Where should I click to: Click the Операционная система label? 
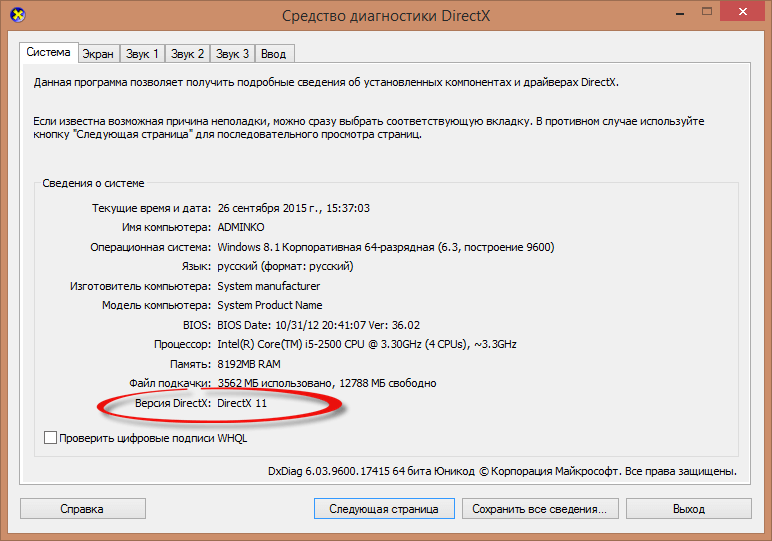click(x=150, y=247)
